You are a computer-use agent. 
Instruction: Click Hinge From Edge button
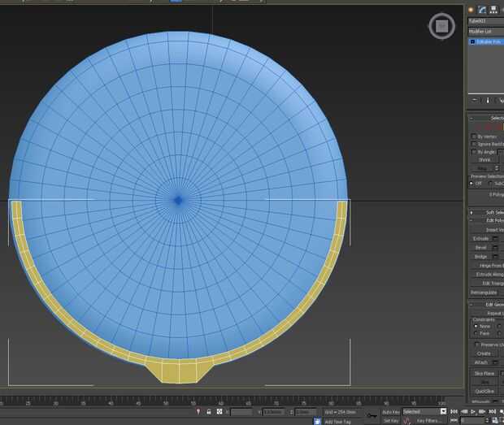487,266
